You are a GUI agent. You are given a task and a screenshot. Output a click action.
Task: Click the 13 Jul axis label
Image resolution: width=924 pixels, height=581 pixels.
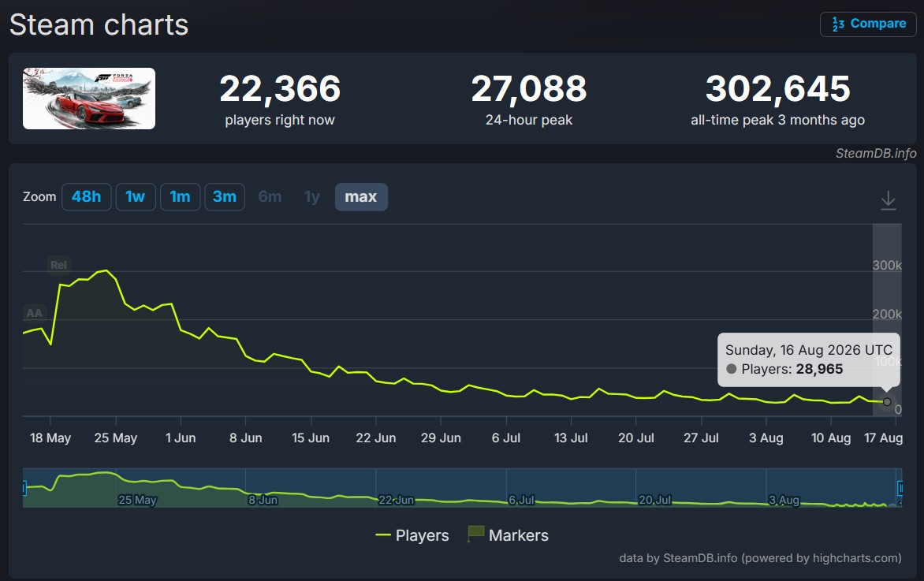pyautogui.click(x=571, y=438)
